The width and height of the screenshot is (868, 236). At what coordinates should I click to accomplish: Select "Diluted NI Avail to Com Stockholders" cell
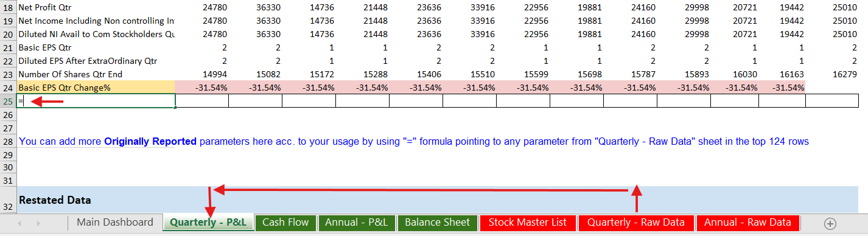tap(96, 34)
